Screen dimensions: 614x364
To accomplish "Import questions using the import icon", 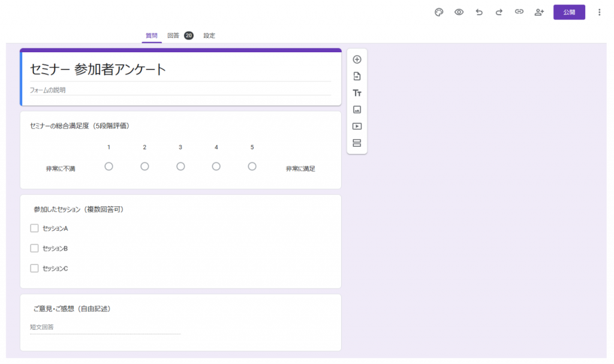I will point(357,76).
